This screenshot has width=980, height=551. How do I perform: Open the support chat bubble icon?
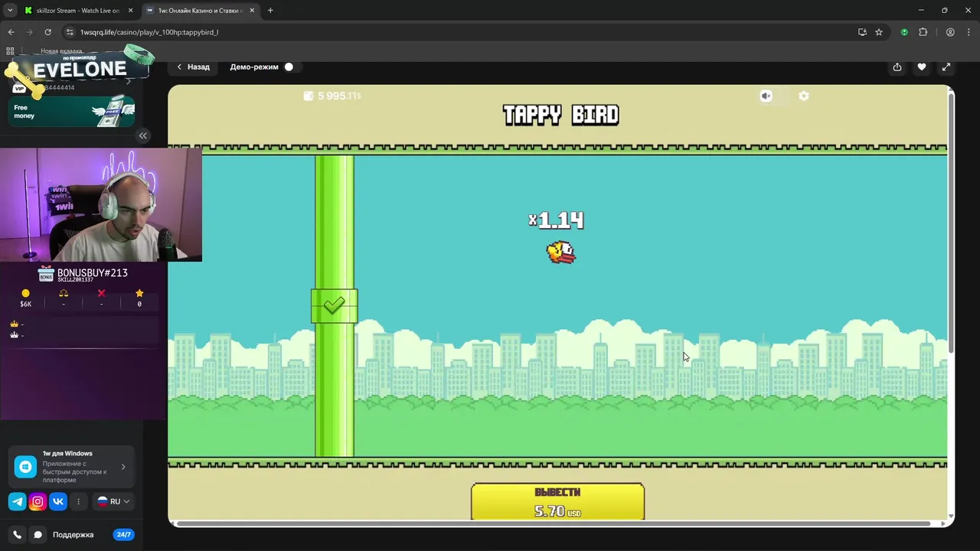[38, 534]
